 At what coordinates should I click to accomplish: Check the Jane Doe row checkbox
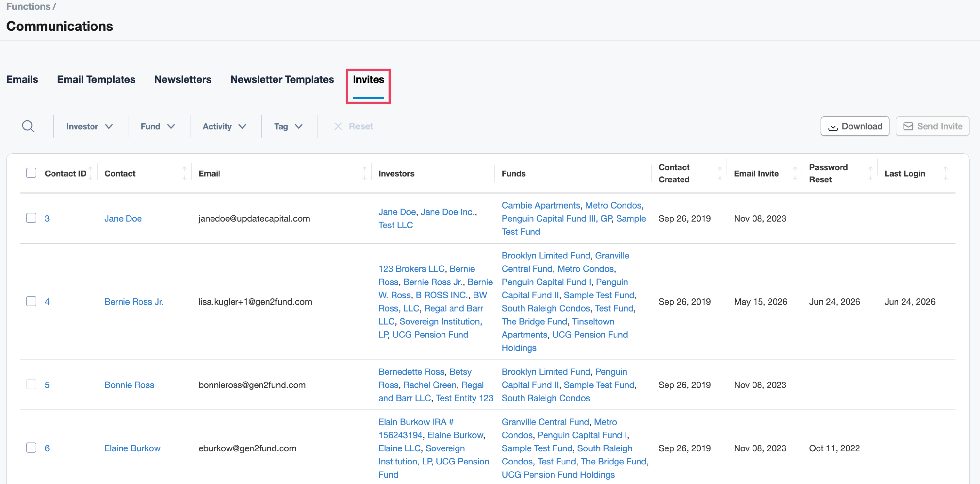(x=31, y=218)
